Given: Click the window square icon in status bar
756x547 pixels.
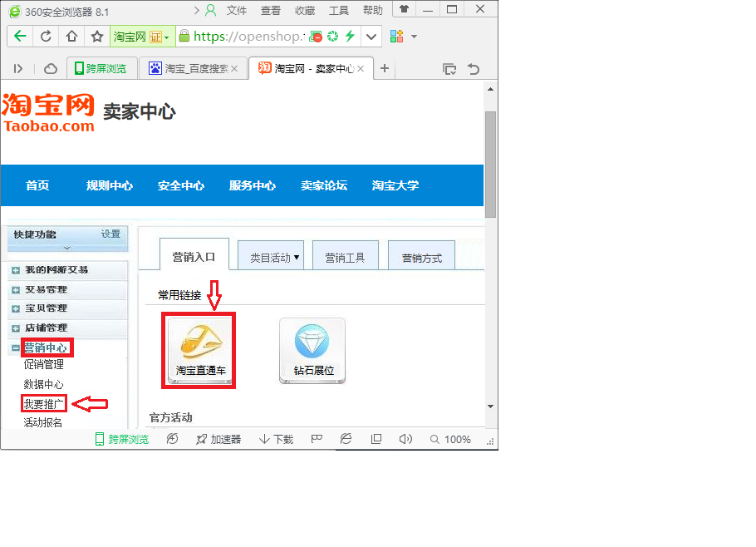Looking at the screenshot, I should click(376, 439).
